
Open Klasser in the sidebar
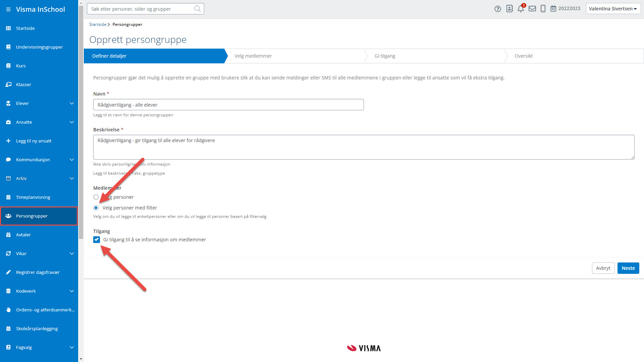pos(39,84)
